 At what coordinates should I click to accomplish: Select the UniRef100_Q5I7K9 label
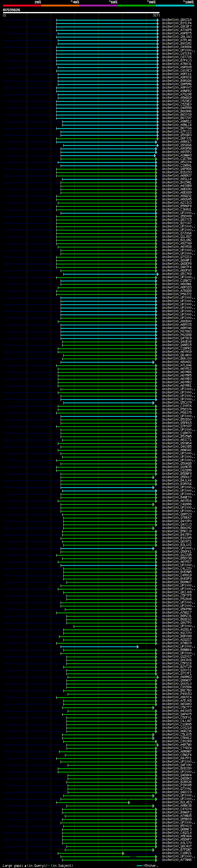tap(177, 274)
